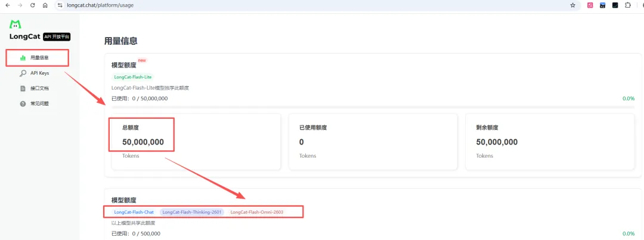Viewport: 644px width, 240px height.
Task: Click the 接口文档 document icon
Action: (x=23, y=88)
